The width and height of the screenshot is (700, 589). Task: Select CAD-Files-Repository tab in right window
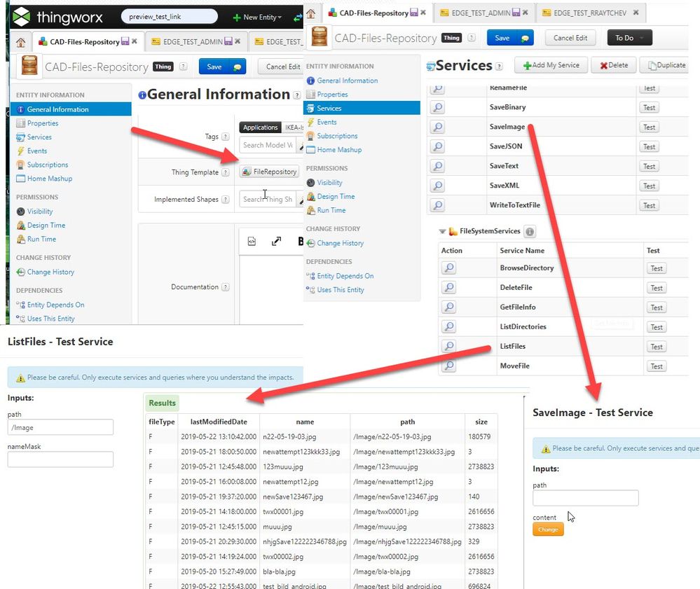[x=373, y=13]
